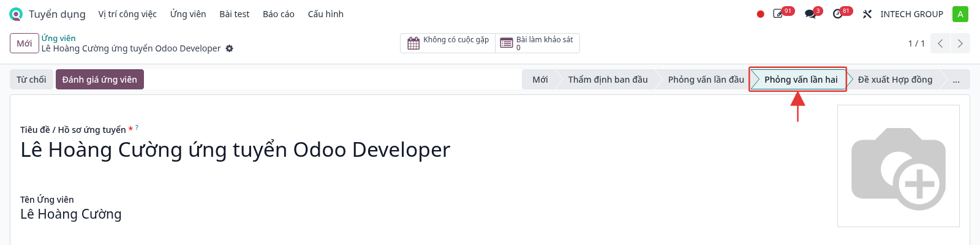The image size is (980, 245).
Task: Open the chat messages icon
Action: [810, 14]
